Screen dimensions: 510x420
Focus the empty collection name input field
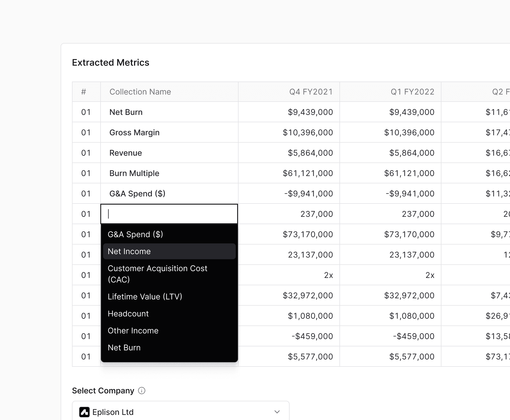point(169,214)
